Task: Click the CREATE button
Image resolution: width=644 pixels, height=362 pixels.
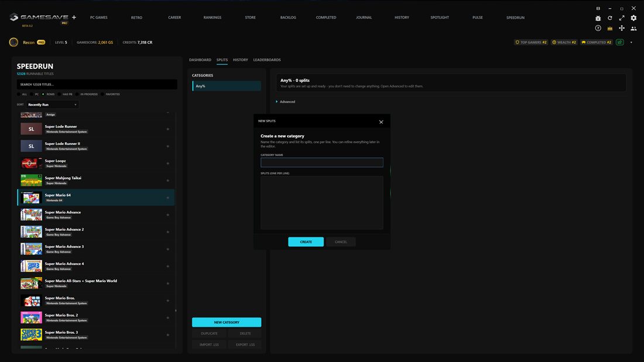Action: [x=306, y=242]
